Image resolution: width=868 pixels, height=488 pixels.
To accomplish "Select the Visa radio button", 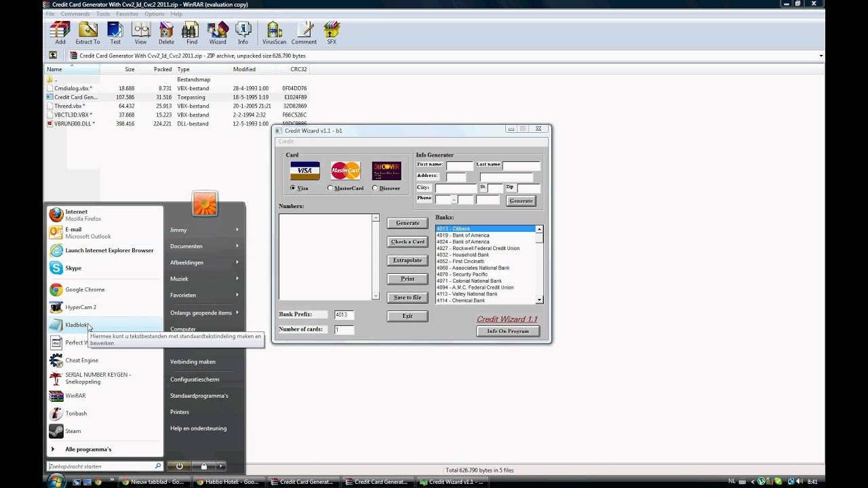I will (x=293, y=188).
